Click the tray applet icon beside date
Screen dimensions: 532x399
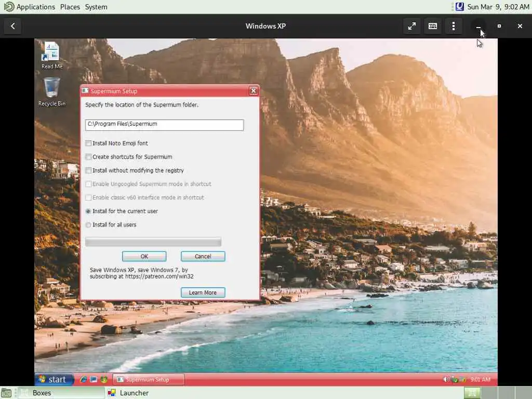(459, 6)
